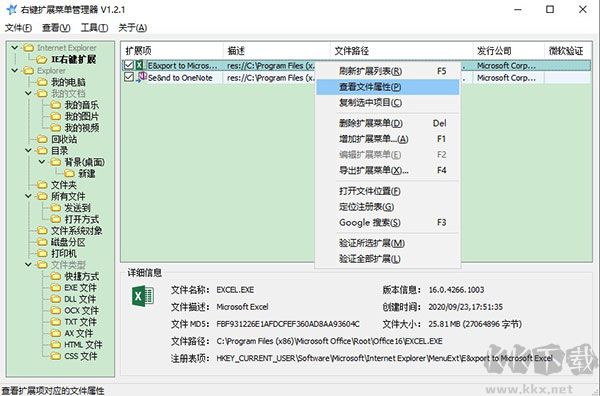Choose 复制选中项目(C) from context menu
This screenshot has width=600, height=396.
[x=388, y=103]
